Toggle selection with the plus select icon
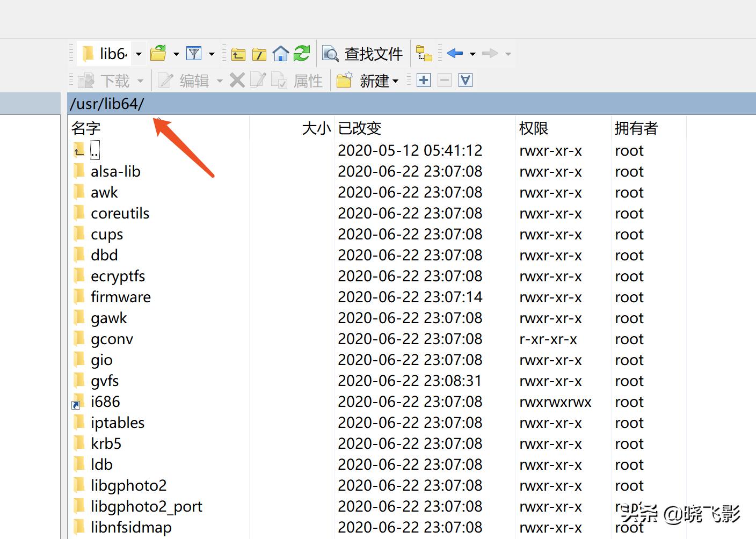The height and width of the screenshot is (539, 756). click(x=423, y=79)
